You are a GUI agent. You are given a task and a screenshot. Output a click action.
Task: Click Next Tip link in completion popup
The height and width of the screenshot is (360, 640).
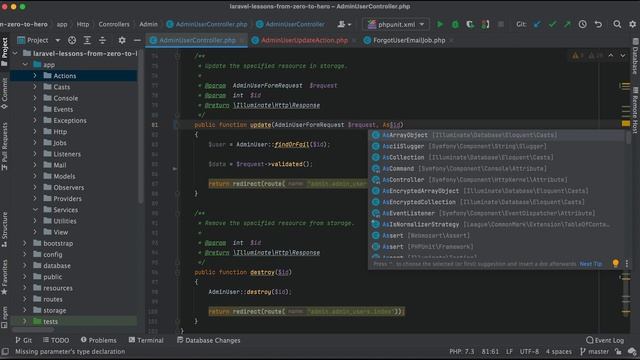click(x=591, y=264)
